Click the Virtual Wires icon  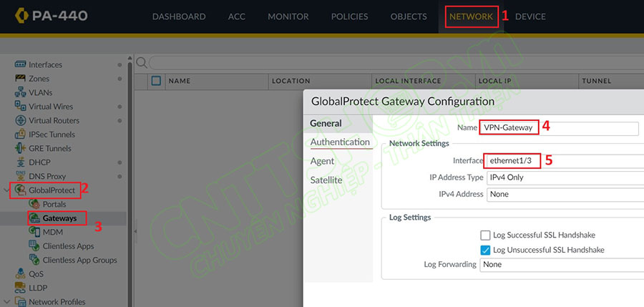click(21, 107)
